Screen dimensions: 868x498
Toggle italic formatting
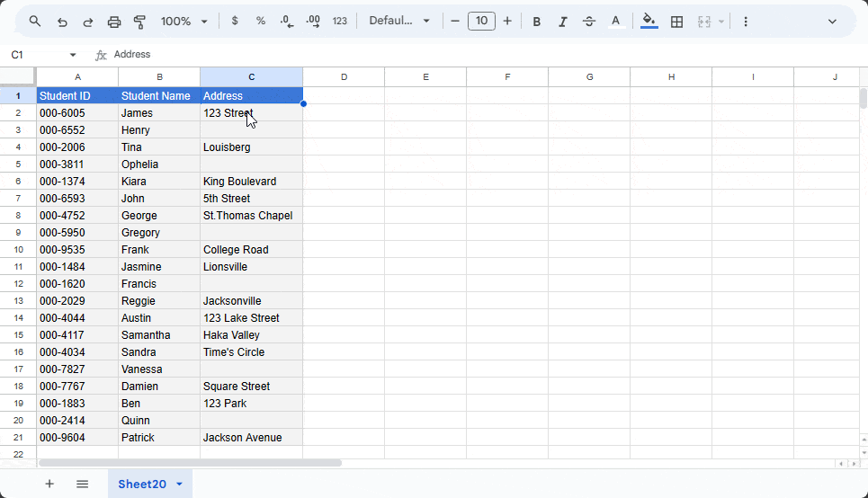pyautogui.click(x=562, y=22)
